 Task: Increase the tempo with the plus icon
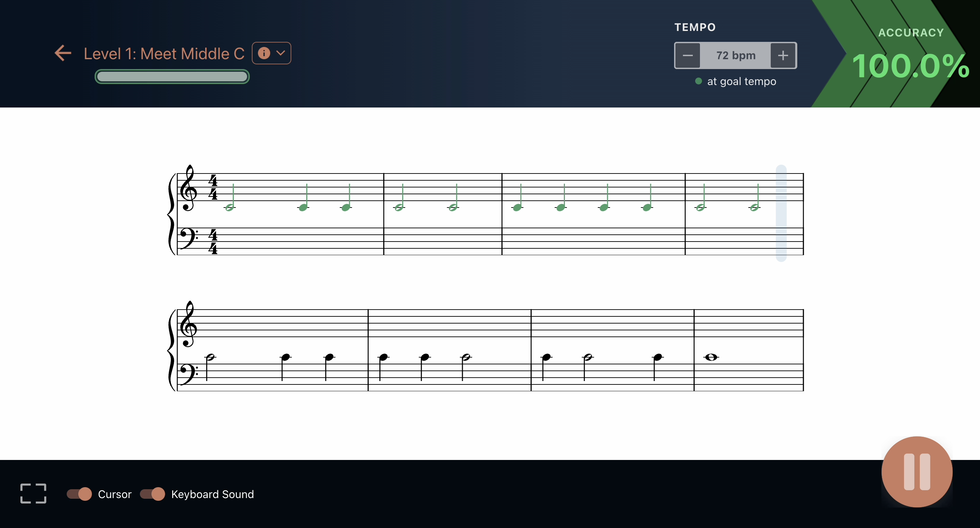coord(783,55)
